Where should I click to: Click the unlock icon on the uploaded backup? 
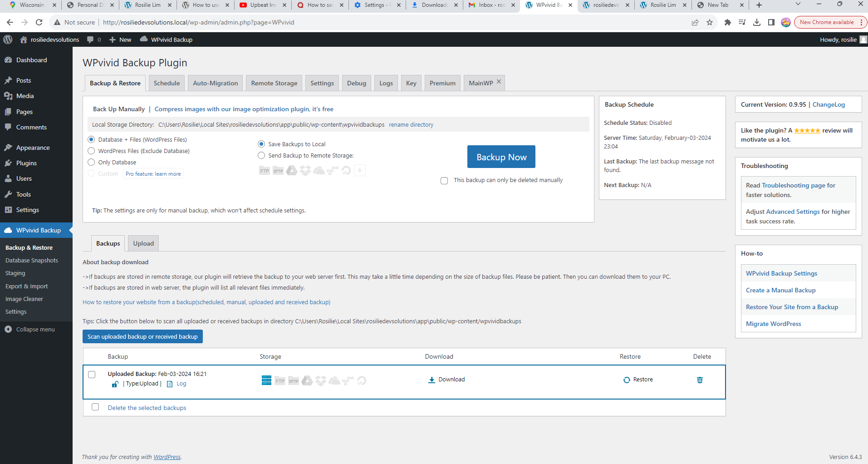115,384
